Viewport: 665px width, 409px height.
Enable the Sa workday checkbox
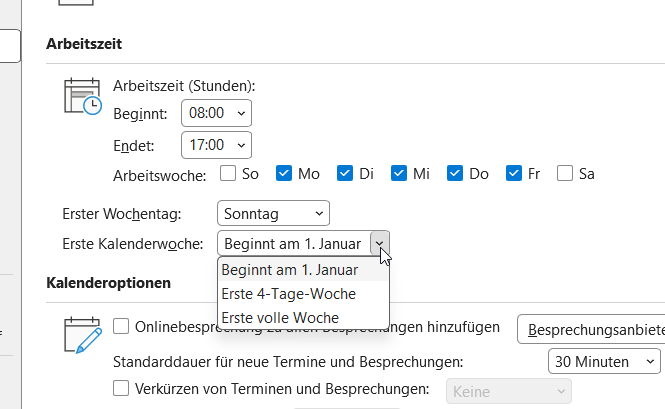pyautogui.click(x=565, y=173)
